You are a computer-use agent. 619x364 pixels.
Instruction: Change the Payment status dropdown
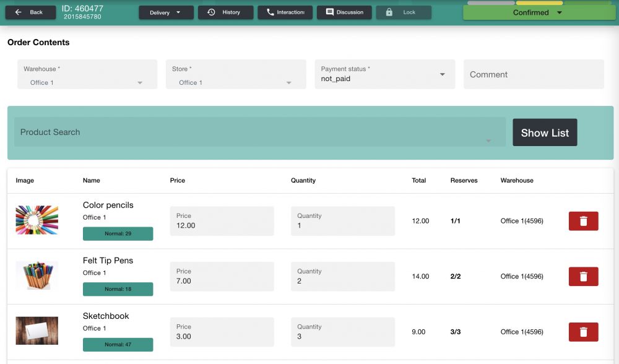(x=442, y=74)
